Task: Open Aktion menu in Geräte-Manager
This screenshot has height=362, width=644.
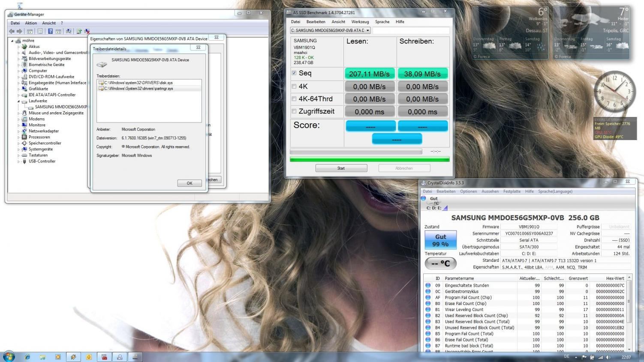Action: pyautogui.click(x=31, y=23)
